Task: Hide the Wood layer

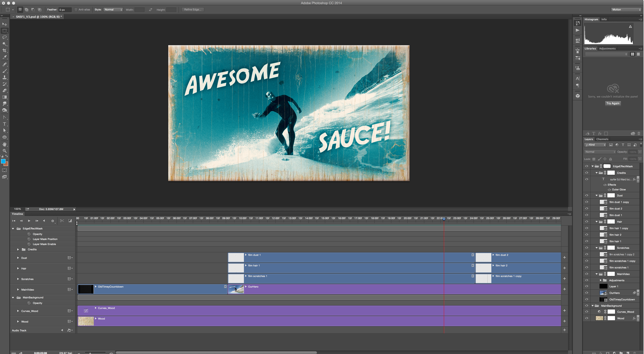Action: (587, 318)
